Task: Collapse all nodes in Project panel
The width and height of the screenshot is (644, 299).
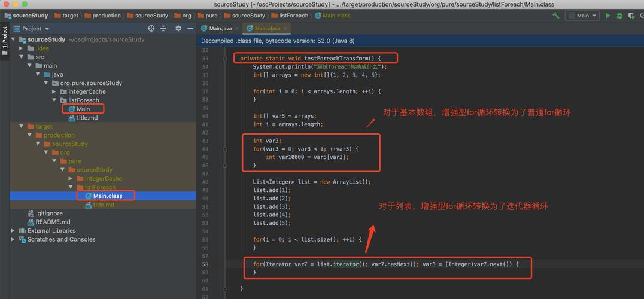Action: [x=163, y=28]
